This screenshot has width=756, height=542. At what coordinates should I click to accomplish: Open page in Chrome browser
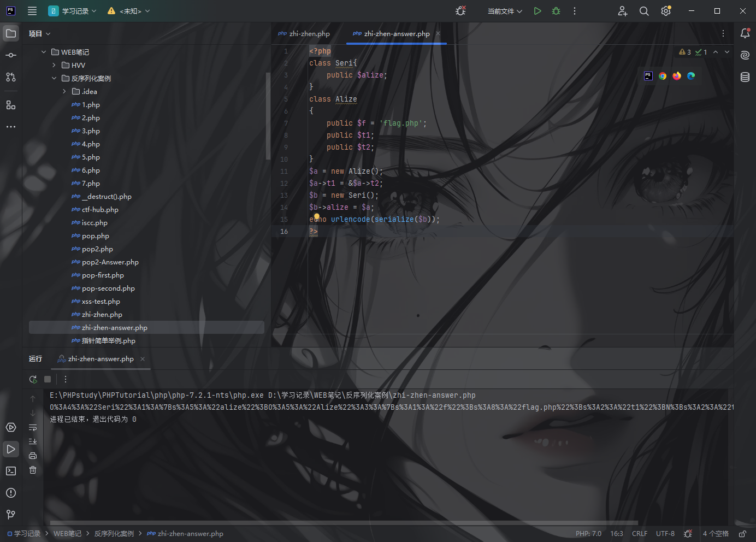663,76
